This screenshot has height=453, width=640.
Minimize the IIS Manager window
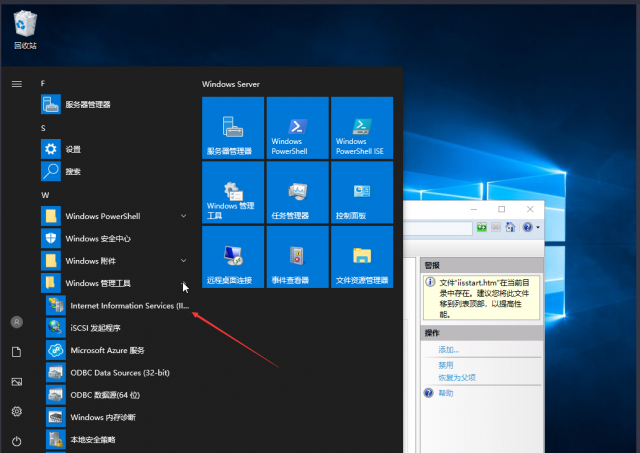[474, 209]
